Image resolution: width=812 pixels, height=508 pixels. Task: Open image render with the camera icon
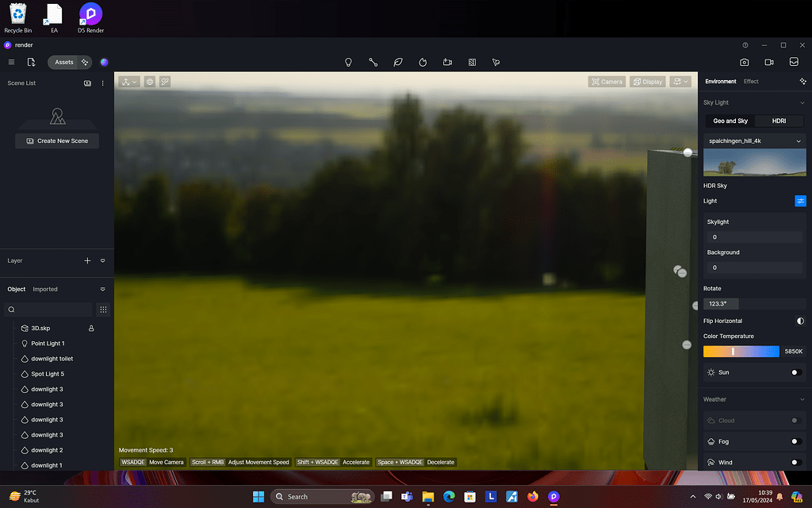744,62
